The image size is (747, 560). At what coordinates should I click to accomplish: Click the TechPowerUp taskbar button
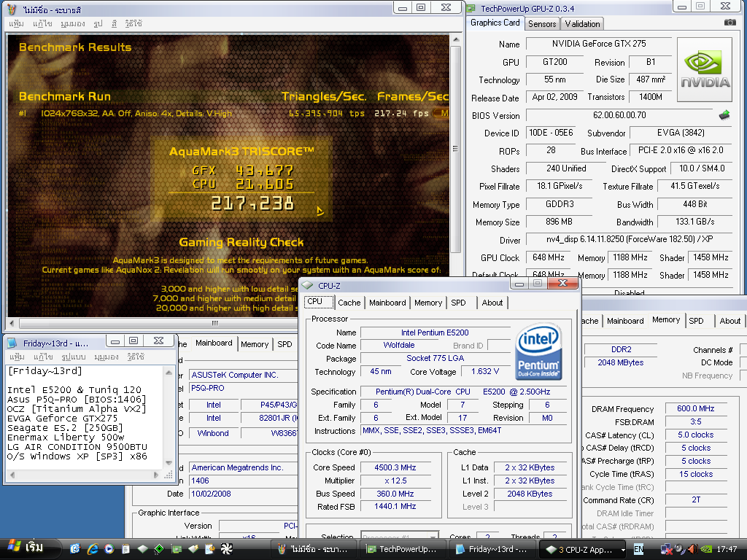pos(404,549)
